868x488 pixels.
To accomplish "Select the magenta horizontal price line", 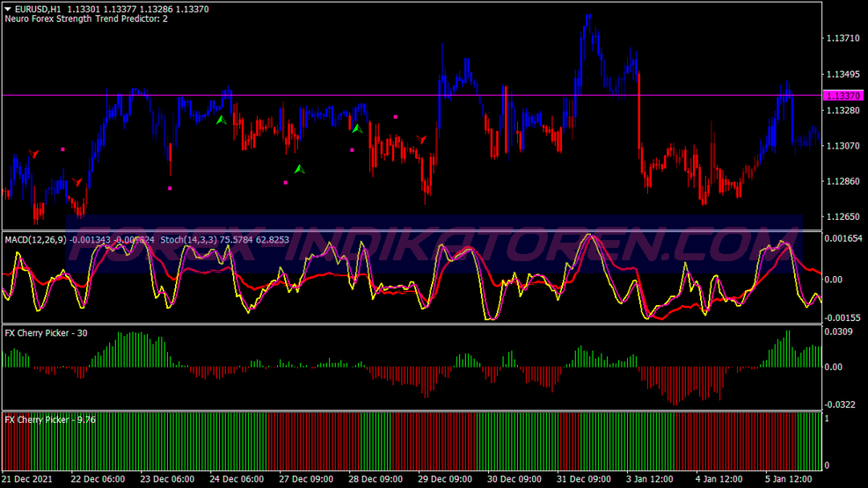I will [x=412, y=95].
